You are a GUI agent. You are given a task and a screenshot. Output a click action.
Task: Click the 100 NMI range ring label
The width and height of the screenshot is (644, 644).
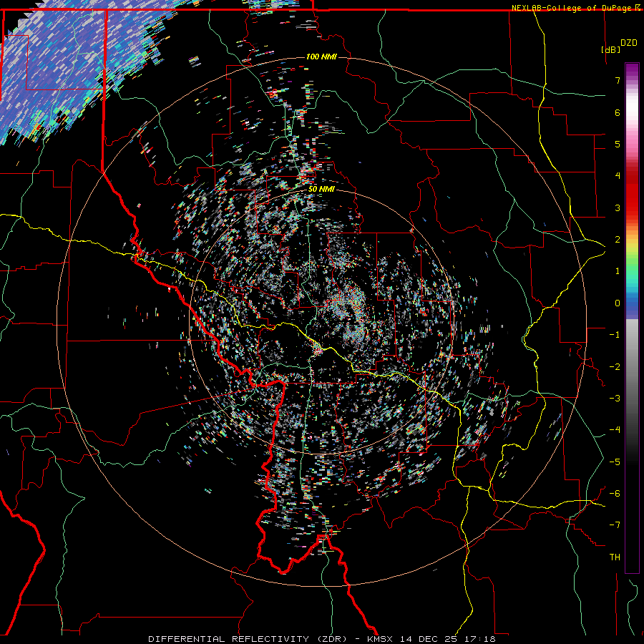coord(321,57)
